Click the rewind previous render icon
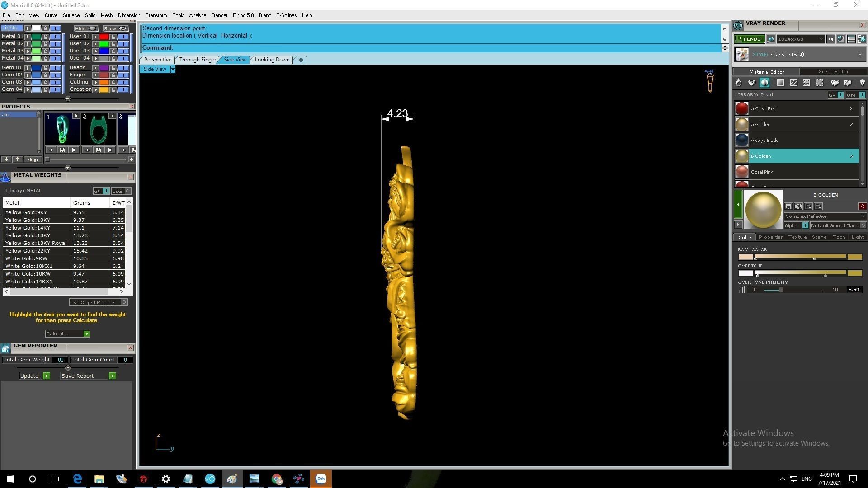Viewport: 868px width, 488px height. coord(830,39)
